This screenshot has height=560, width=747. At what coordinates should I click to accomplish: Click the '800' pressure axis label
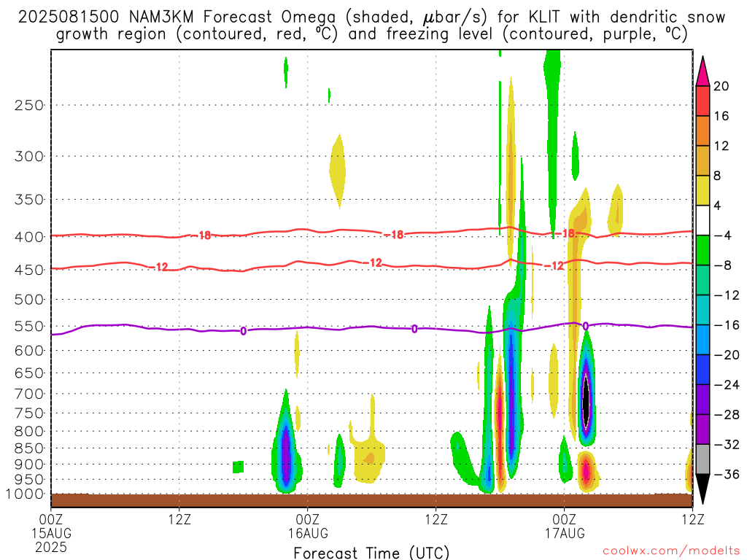coord(29,432)
